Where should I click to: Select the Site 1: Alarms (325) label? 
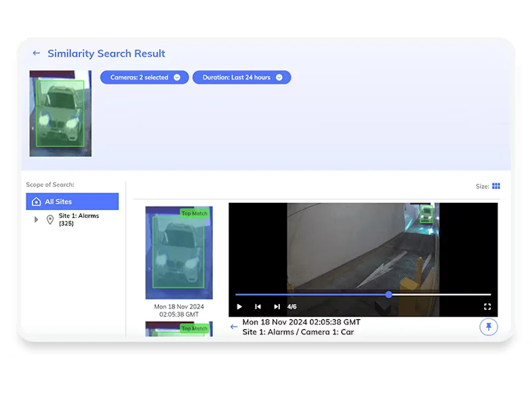coord(78,219)
